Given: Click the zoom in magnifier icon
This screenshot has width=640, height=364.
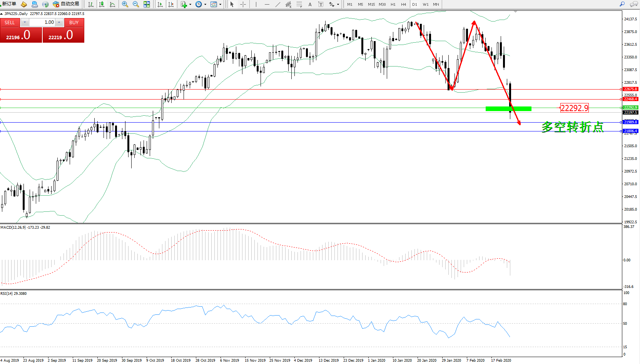Looking at the screenshot, I should pyautogui.click(x=125, y=4).
